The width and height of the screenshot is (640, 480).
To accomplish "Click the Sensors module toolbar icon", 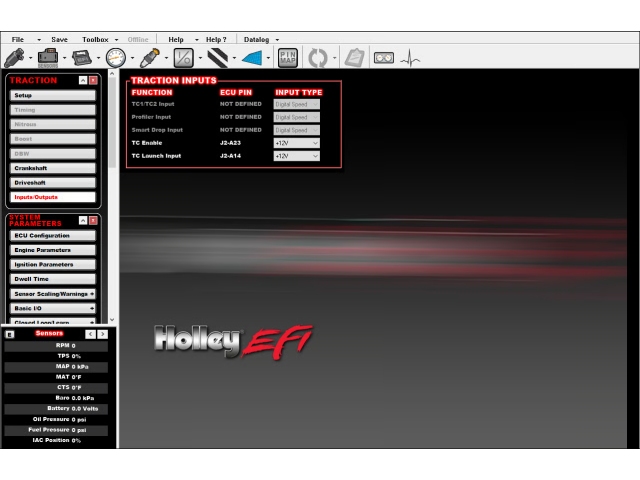I will (48, 58).
